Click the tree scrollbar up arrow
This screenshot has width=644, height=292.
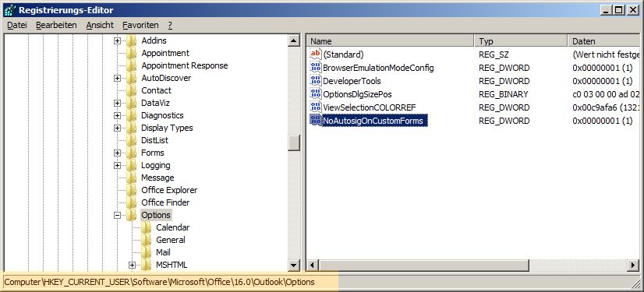pyautogui.click(x=294, y=40)
